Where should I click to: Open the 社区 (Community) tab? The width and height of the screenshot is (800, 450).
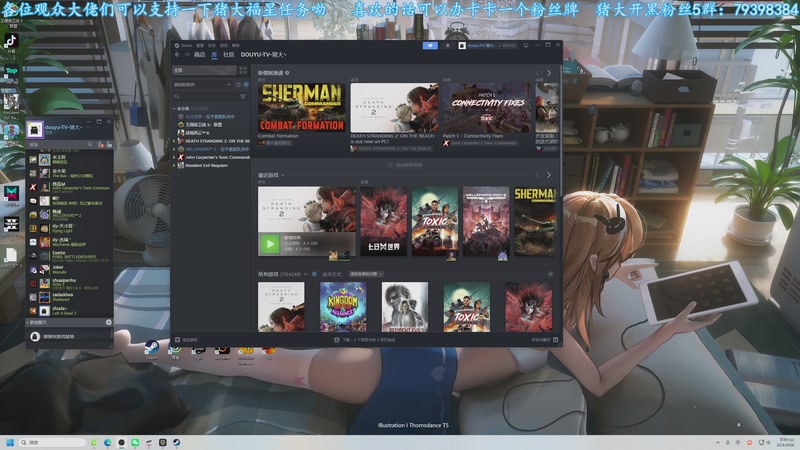pyautogui.click(x=229, y=55)
